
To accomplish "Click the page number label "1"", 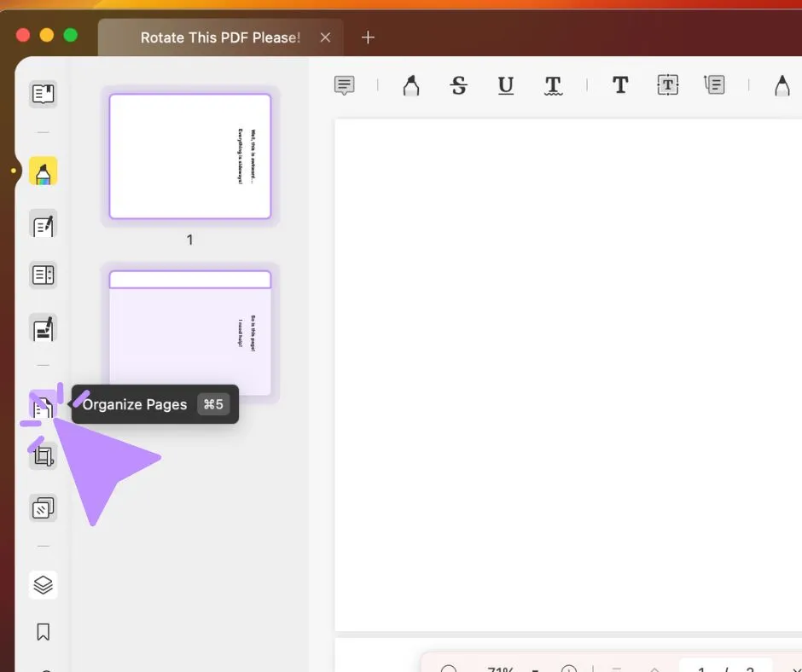I will (x=189, y=240).
